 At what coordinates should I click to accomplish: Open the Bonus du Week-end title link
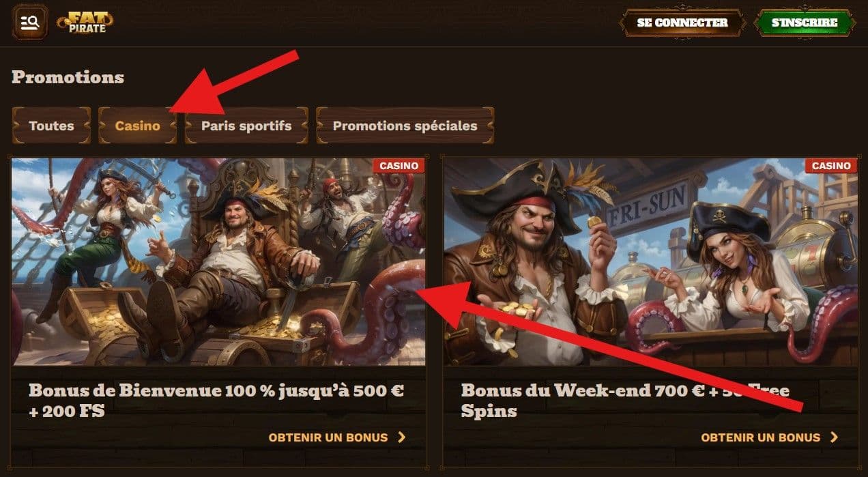tap(625, 401)
